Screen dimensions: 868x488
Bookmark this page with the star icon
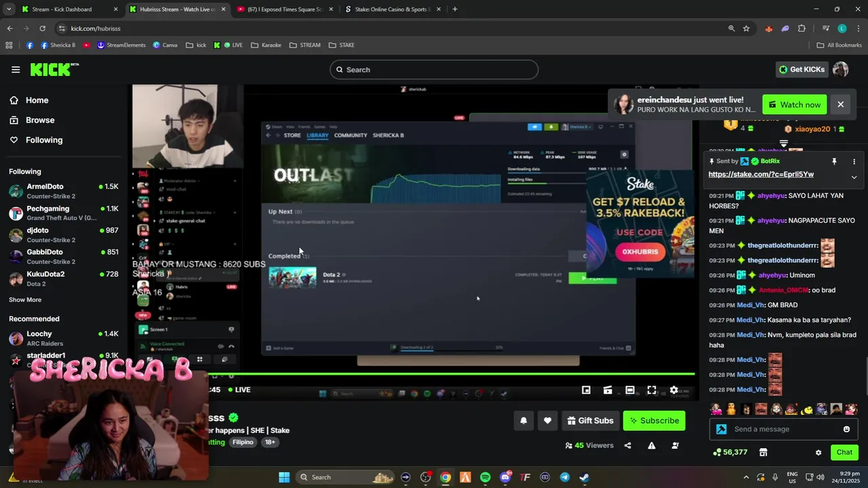tap(746, 28)
